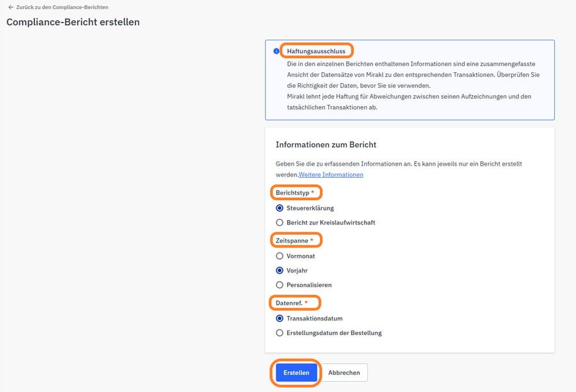The image size is (576, 392).
Task: Open the 'Weitere Informationen' link
Action: [331, 175]
